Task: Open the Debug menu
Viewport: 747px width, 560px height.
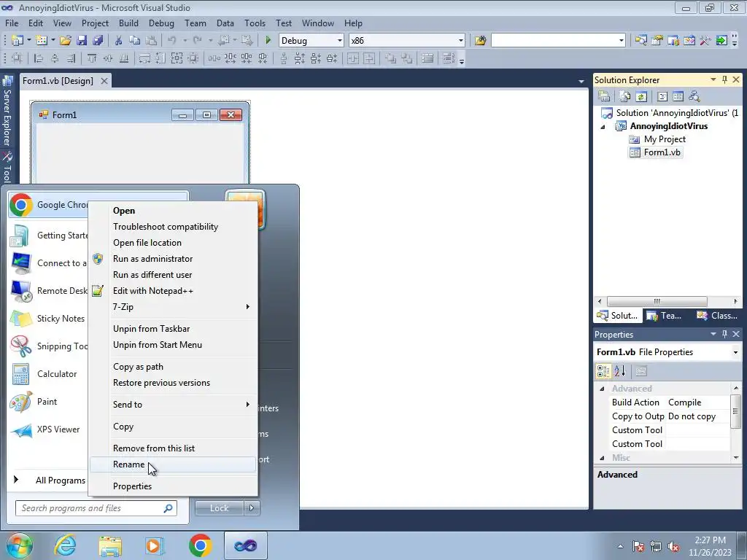Action: click(161, 23)
